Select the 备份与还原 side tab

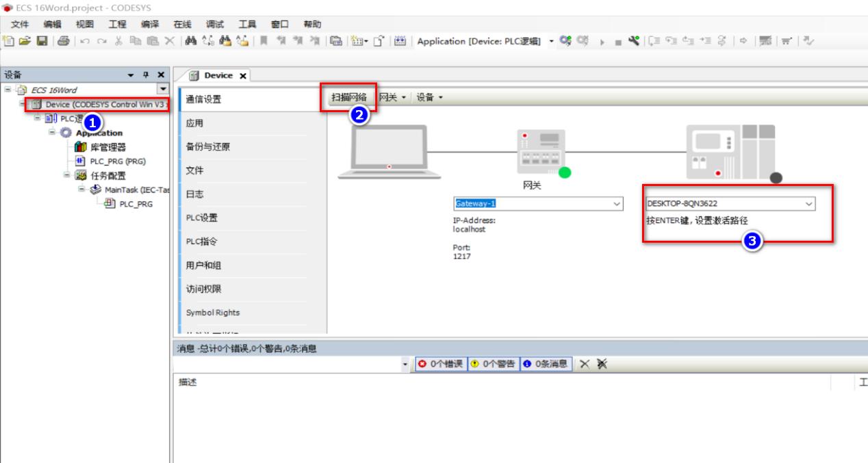click(x=252, y=146)
